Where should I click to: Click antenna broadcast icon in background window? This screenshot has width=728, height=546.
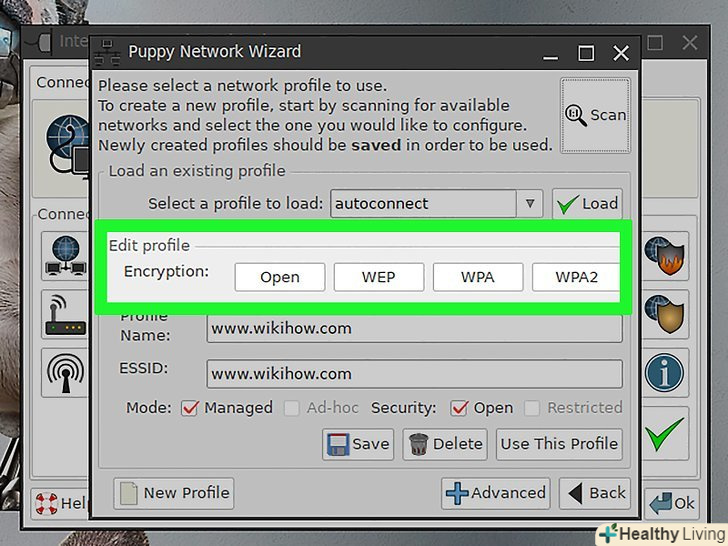point(65,373)
